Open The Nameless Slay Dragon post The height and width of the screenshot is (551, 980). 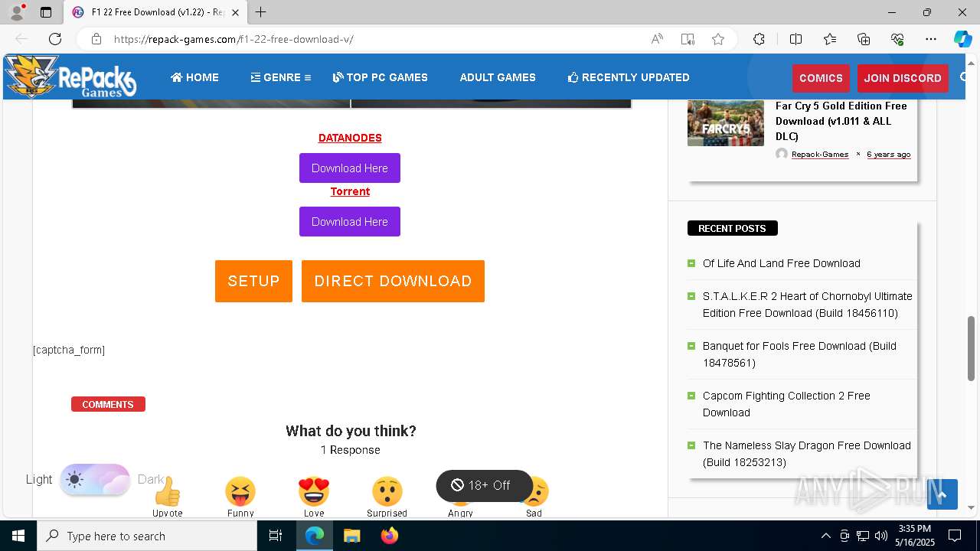click(807, 454)
